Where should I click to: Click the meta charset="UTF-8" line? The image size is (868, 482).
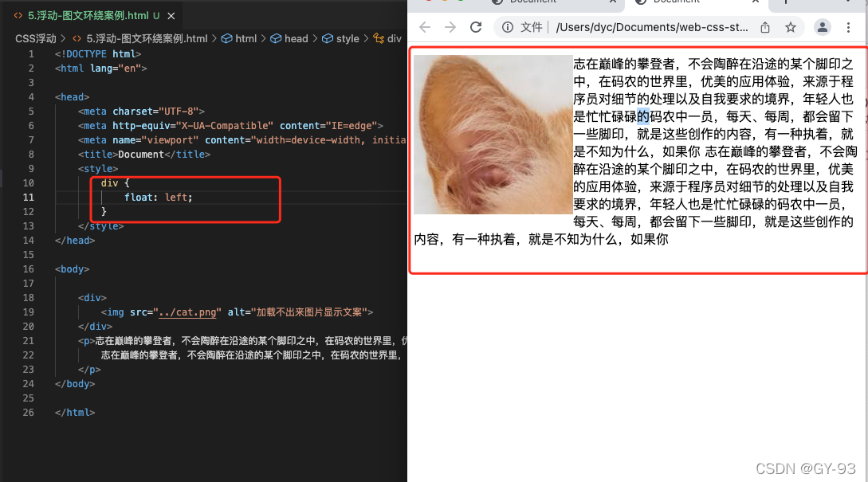[141, 112]
